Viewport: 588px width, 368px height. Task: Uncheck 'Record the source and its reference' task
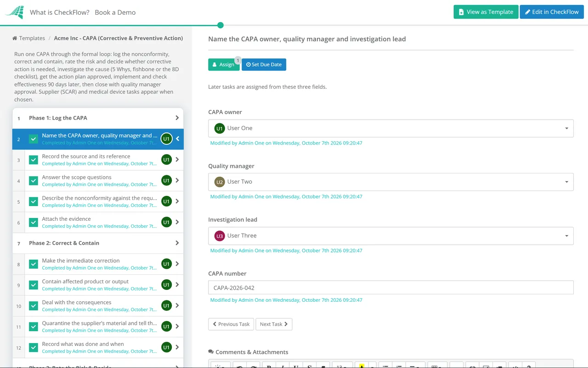coord(34,160)
